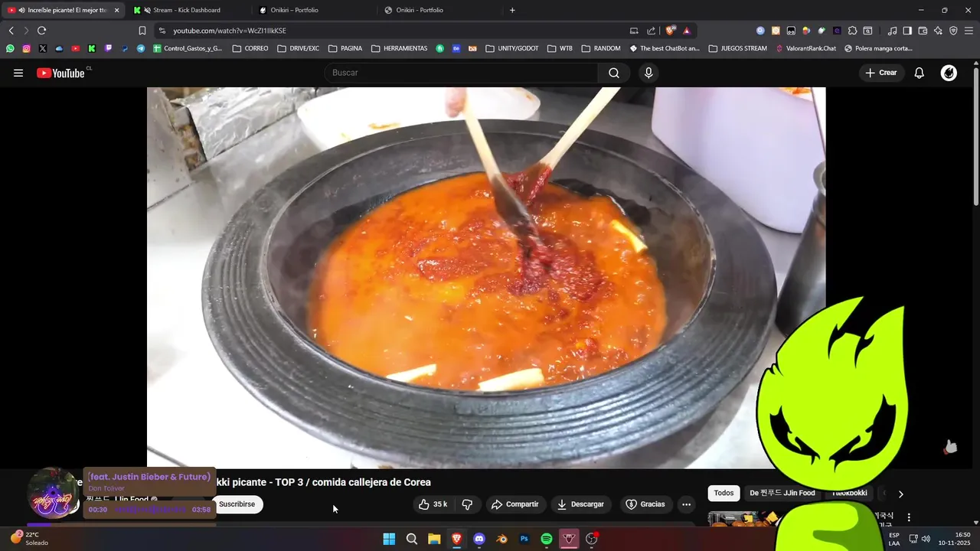Expand the CORREO bookmarks folder
This screenshot has width=980, height=551.
[x=250, y=48]
